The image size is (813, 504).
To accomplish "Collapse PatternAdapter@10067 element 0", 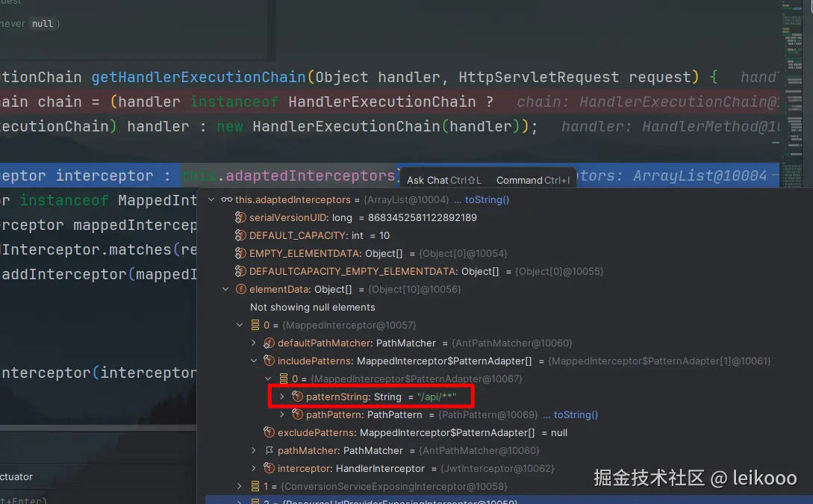I will click(268, 379).
